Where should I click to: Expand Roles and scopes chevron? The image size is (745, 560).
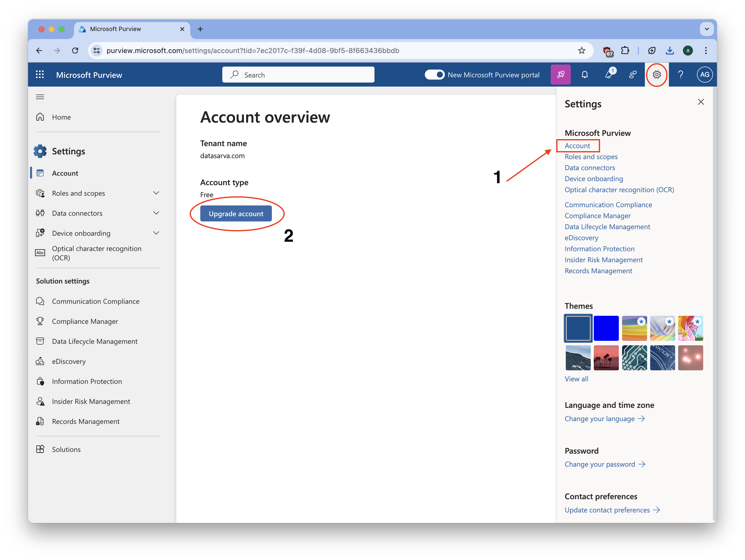156,193
